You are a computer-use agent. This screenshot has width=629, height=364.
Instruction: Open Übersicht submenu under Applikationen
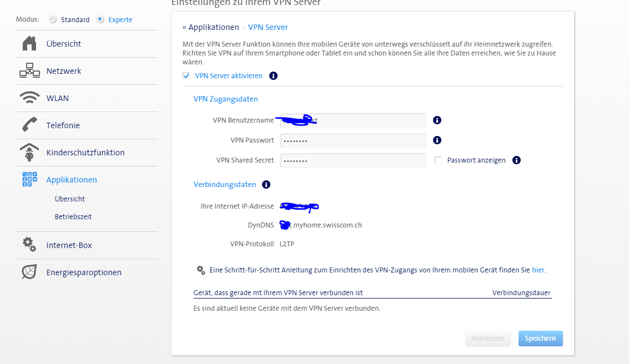[x=69, y=199]
